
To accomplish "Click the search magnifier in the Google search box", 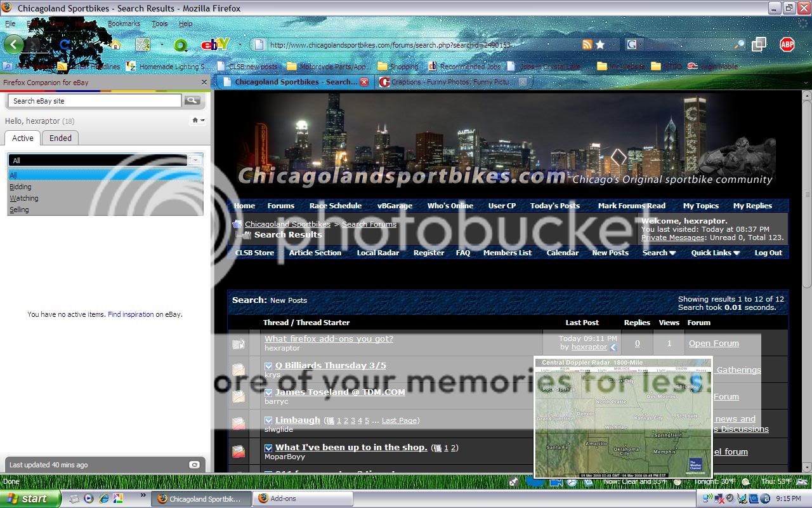I will pyautogui.click(x=740, y=44).
